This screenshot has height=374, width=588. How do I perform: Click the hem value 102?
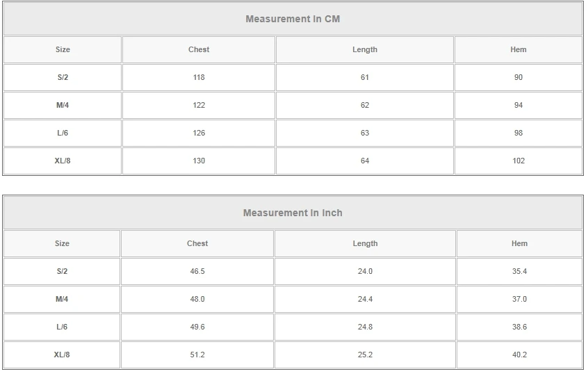[518, 161]
